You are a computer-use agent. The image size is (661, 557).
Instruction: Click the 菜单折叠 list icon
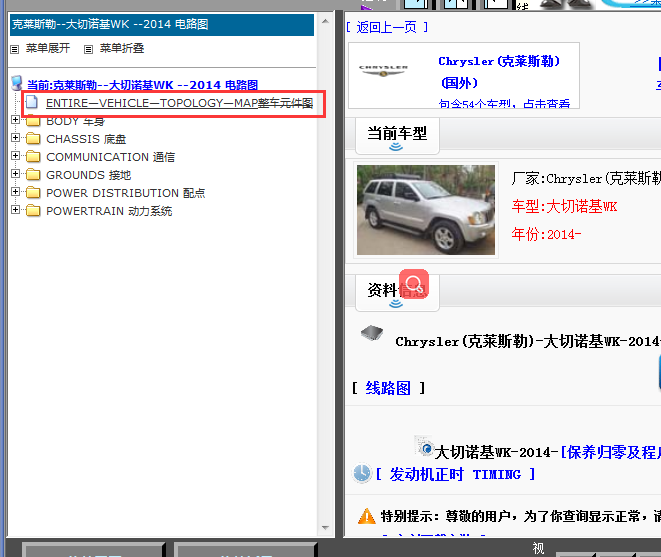[88, 49]
